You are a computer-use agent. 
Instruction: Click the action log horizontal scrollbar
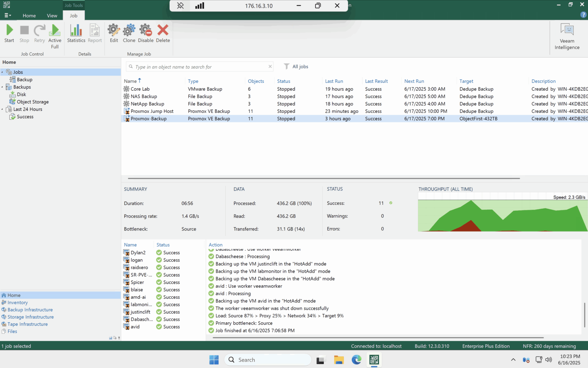pyautogui.click(x=378, y=338)
